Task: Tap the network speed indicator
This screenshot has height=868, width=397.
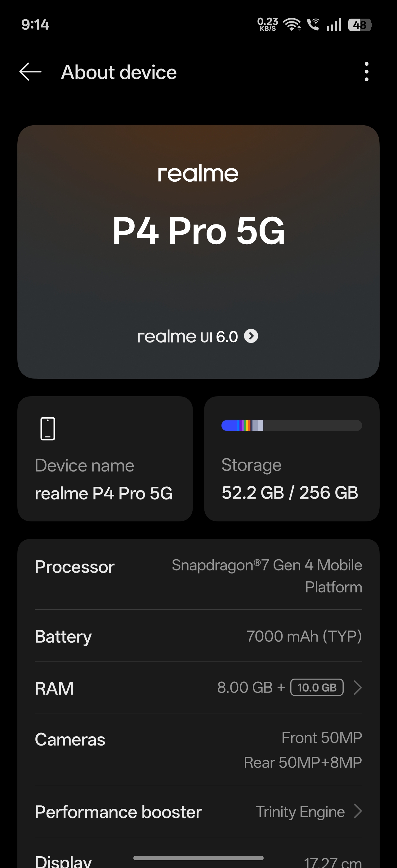Action: tap(268, 24)
